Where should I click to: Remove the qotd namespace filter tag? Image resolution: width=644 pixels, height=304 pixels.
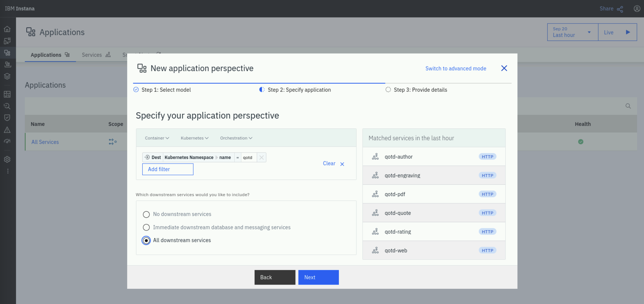[261, 157]
